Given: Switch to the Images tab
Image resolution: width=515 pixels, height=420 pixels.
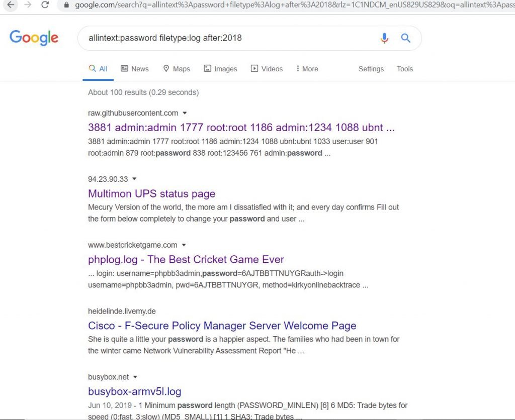Looking at the screenshot, I should point(220,69).
